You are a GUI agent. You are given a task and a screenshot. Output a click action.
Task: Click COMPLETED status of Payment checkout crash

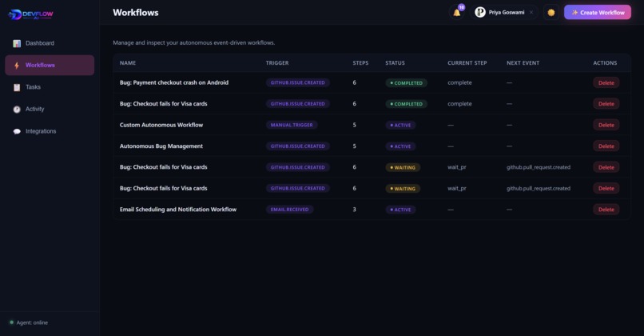point(406,82)
